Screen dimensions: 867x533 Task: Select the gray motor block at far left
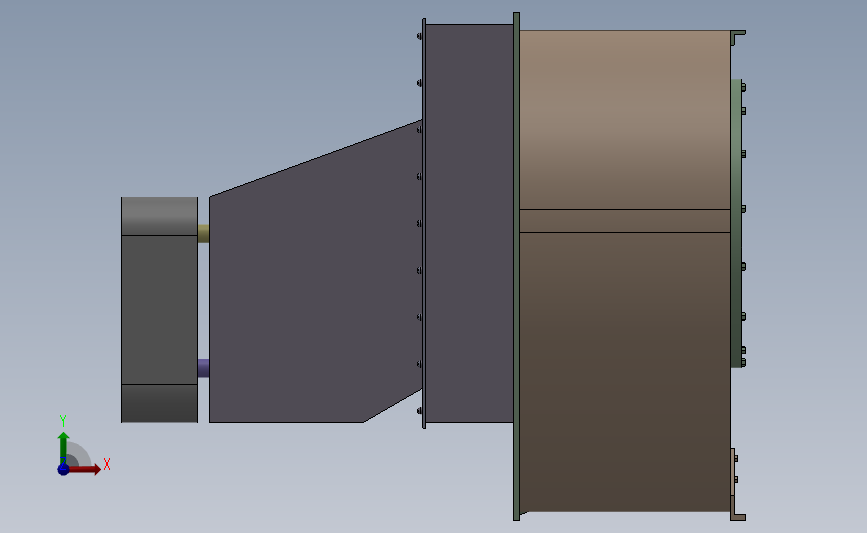coord(159,310)
